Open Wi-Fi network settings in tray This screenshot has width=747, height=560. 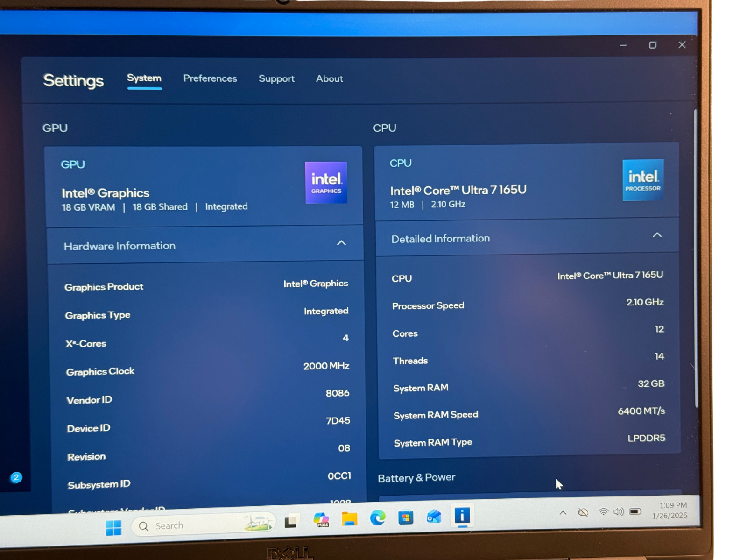(x=603, y=512)
